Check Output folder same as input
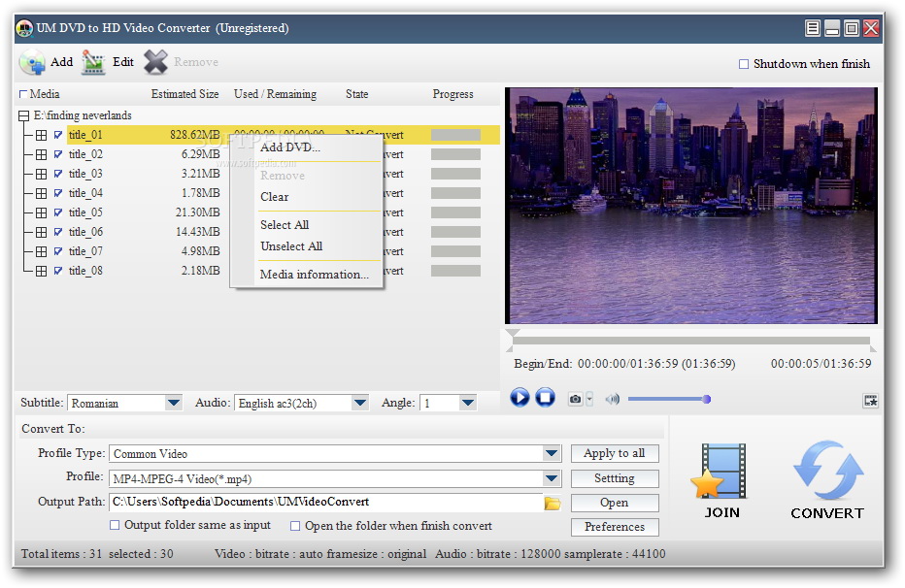905x588 pixels. [x=115, y=526]
